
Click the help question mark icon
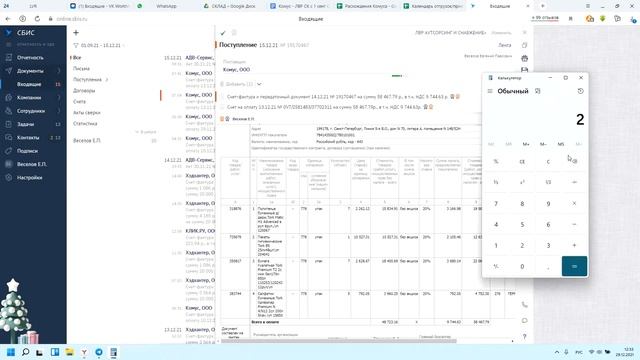point(524,337)
